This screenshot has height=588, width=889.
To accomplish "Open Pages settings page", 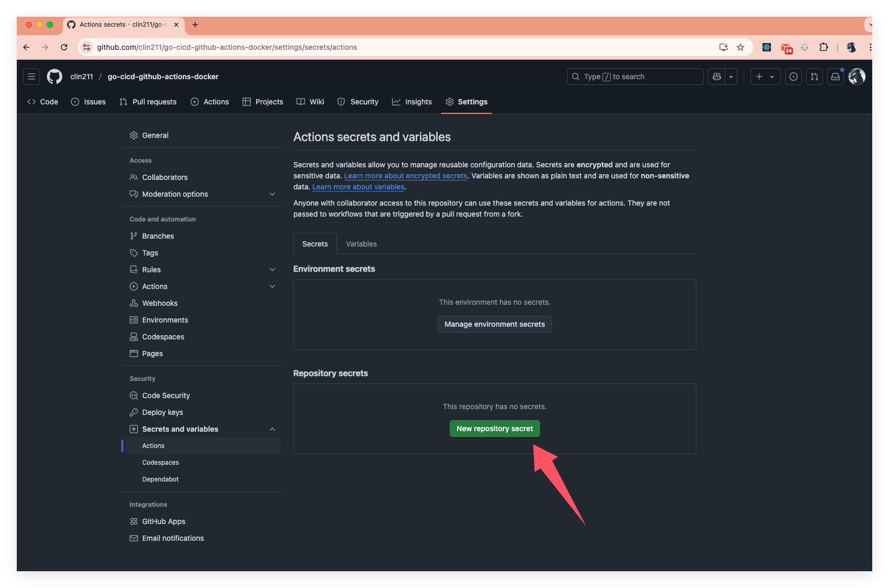I will click(203, 354).
